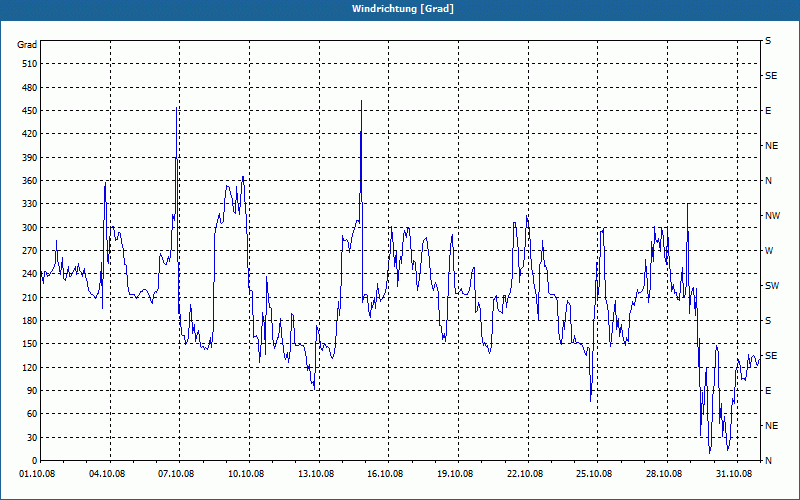
Task: Click the 210 degree axis label
Action: 30,297
